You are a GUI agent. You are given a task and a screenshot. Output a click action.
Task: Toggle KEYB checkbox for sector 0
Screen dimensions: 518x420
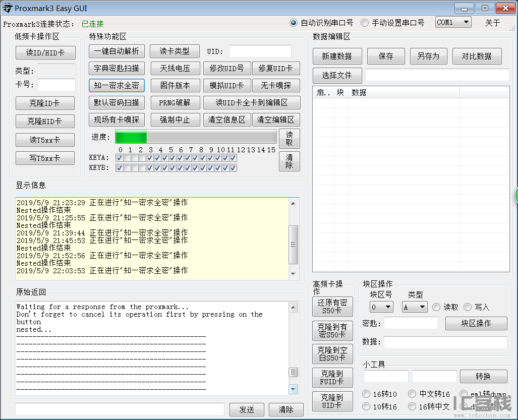pyautogui.click(x=120, y=168)
